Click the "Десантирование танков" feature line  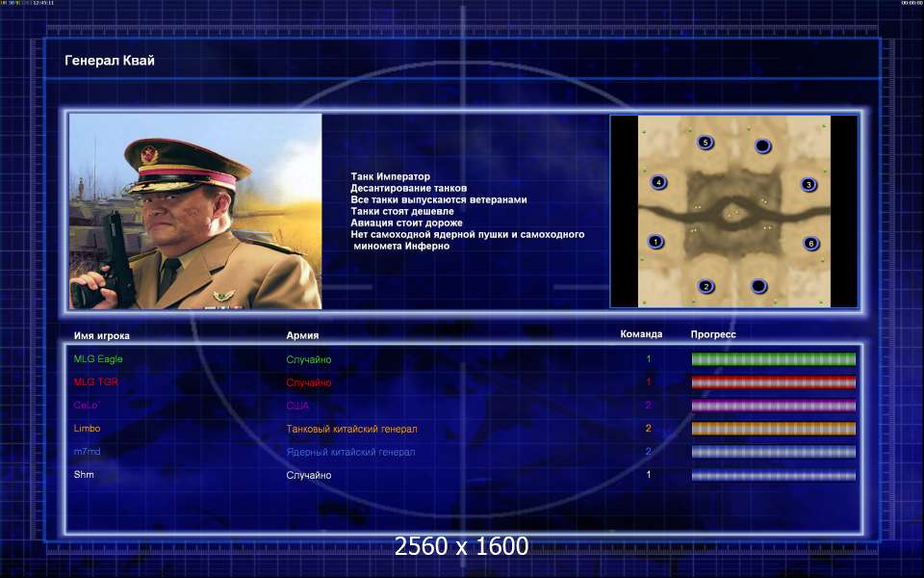408,188
